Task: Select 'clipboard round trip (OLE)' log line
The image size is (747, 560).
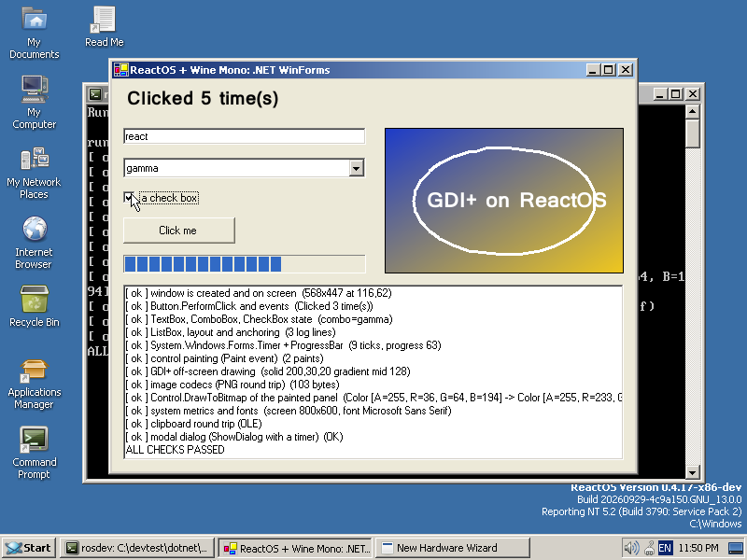Action: tap(373, 424)
